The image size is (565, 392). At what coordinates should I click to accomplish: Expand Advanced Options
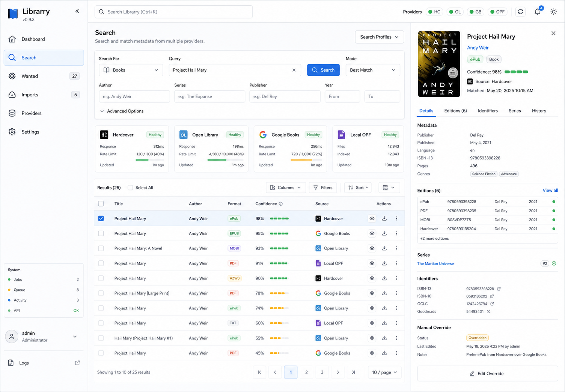[122, 111]
